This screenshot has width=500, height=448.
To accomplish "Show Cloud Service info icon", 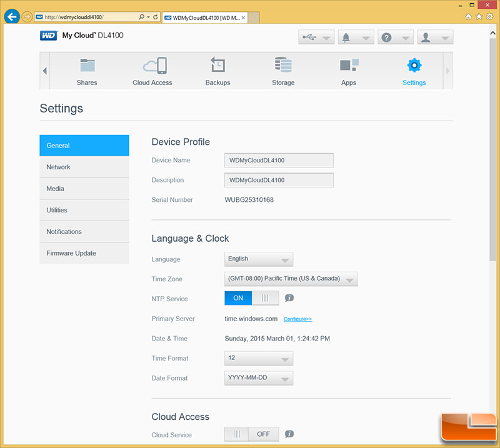I will 289,434.
